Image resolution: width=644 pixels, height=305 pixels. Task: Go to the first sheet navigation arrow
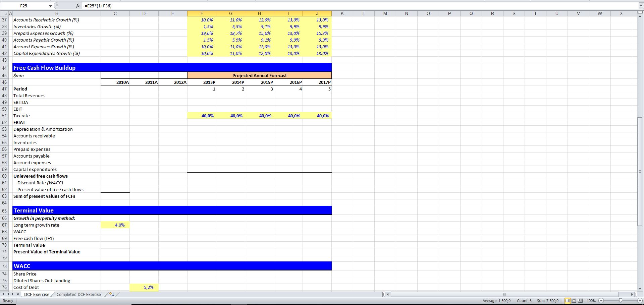pyautogui.click(x=3, y=294)
